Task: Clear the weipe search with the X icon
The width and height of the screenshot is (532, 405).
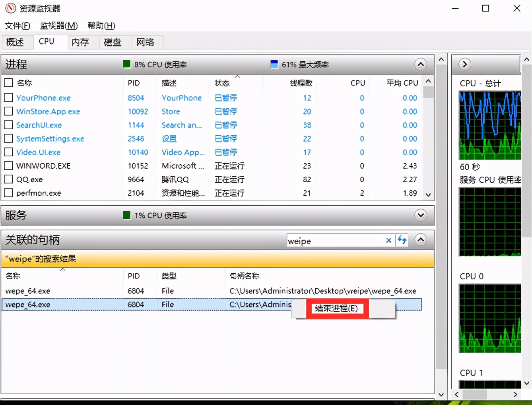Action: [388, 240]
